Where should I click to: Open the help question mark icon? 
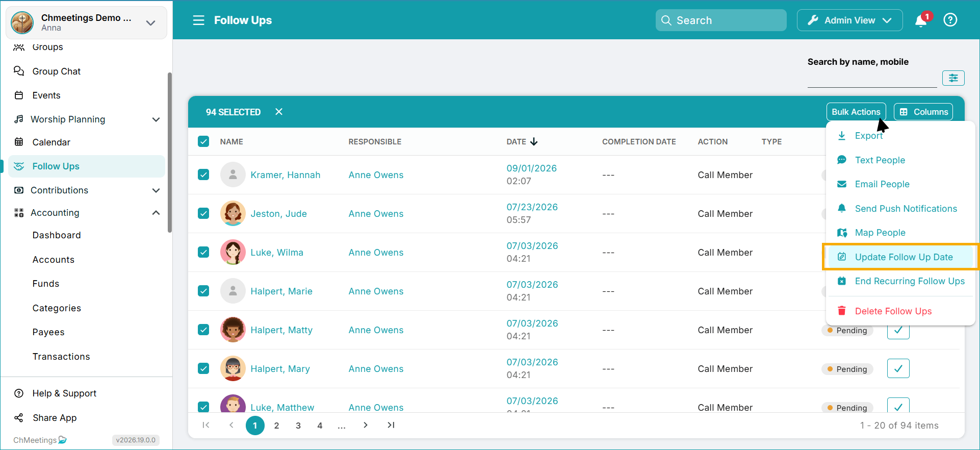[x=950, y=20]
